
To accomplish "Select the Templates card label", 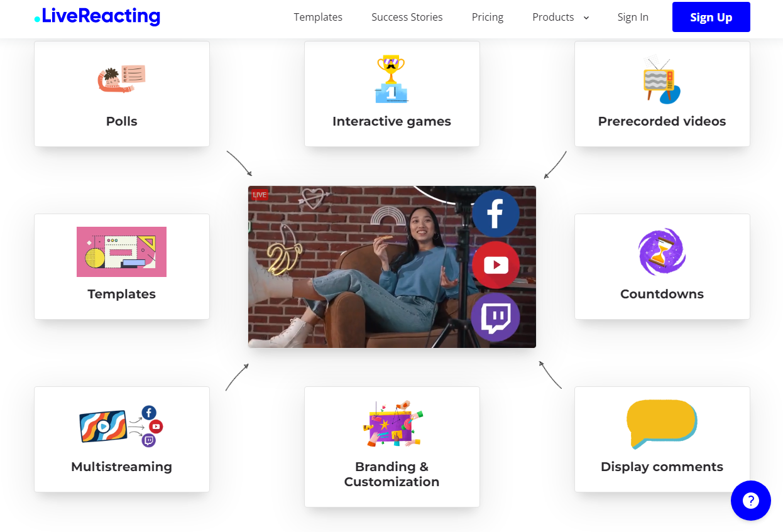I will click(x=121, y=294).
